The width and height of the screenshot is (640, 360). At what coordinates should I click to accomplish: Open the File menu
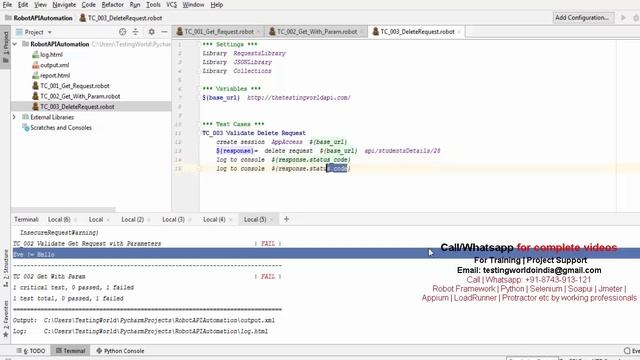(x=7, y=5)
